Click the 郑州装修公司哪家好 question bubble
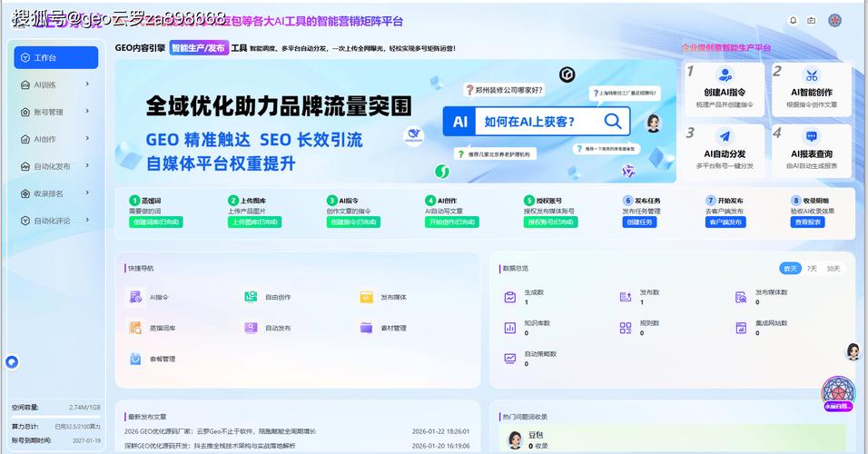Screen dimensions: 868x454 pyautogui.click(x=505, y=90)
